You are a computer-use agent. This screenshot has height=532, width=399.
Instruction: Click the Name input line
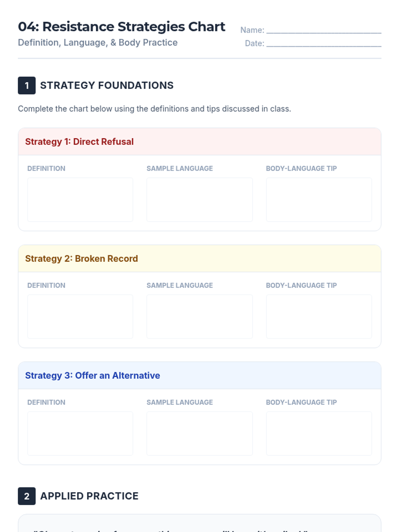[x=324, y=30]
